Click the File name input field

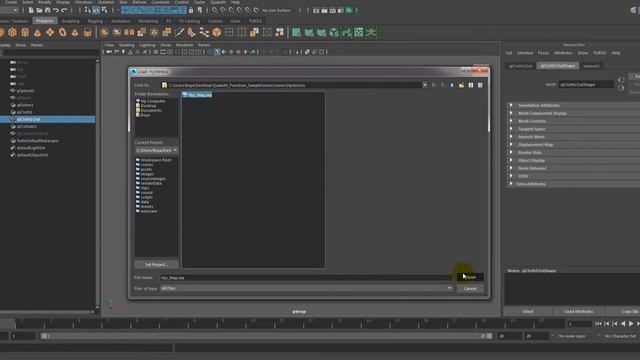click(306, 278)
